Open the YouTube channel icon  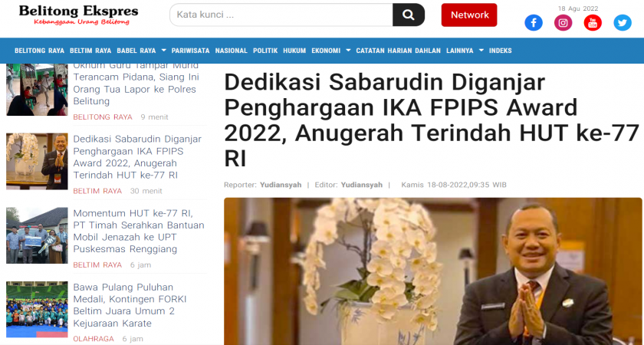tap(593, 22)
